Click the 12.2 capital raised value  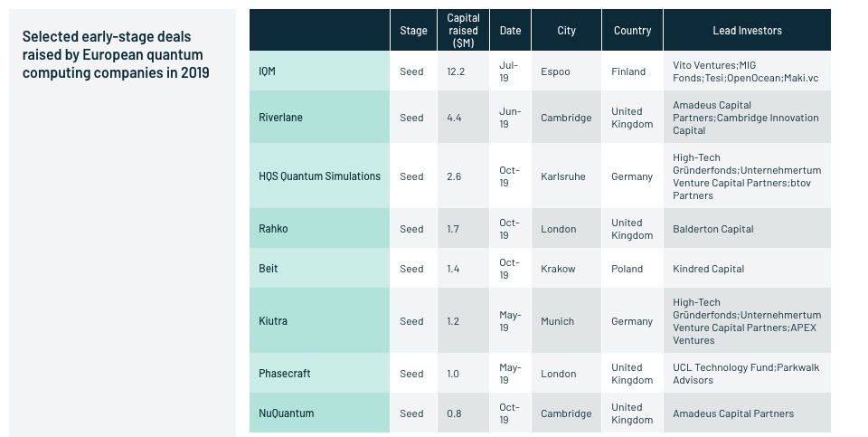click(x=456, y=71)
